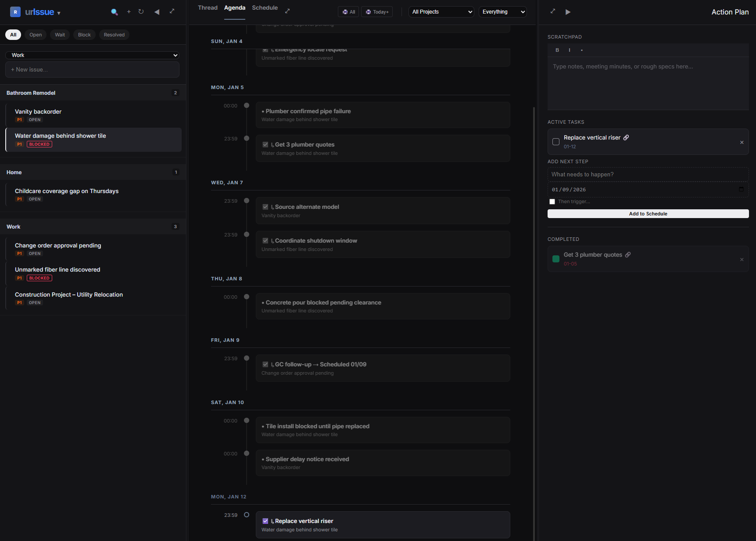The width and height of the screenshot is (756, 541).
Task: Click the refresh sync icon in the top toolbar
Action: (x=141, y=12)
